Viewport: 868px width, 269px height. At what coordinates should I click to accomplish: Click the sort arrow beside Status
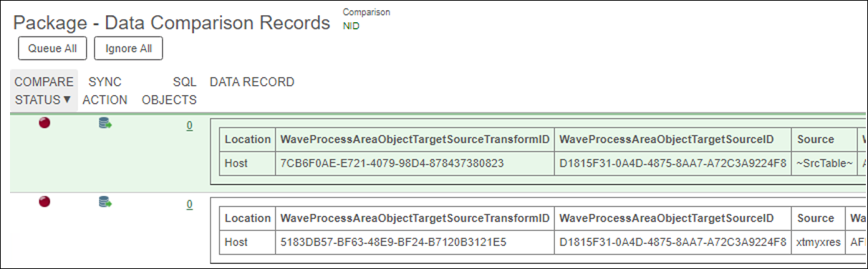tap(67, 100)
